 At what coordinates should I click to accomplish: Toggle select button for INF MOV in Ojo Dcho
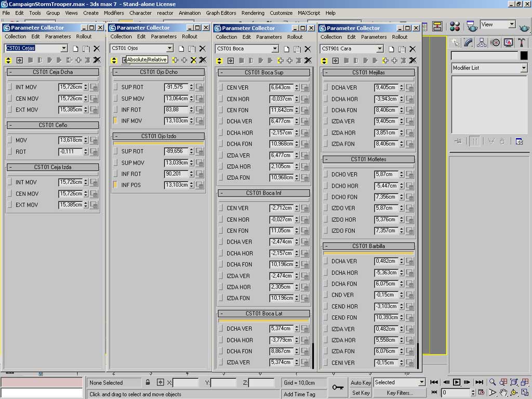(115, 121)
